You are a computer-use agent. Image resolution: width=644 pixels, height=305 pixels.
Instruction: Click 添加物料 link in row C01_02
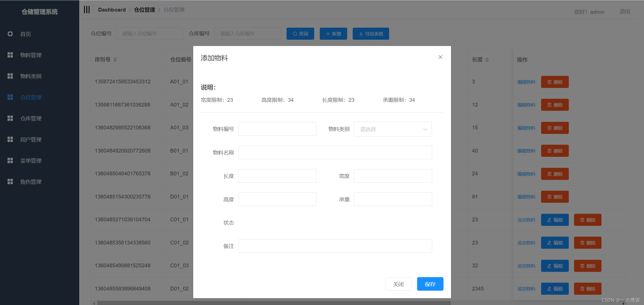tap(526, 243)
